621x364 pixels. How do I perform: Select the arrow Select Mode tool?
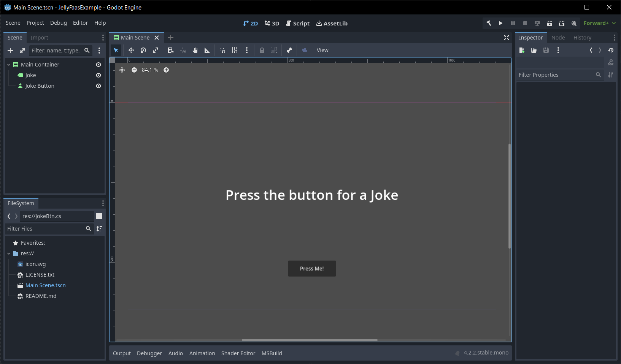coord(116,50)
